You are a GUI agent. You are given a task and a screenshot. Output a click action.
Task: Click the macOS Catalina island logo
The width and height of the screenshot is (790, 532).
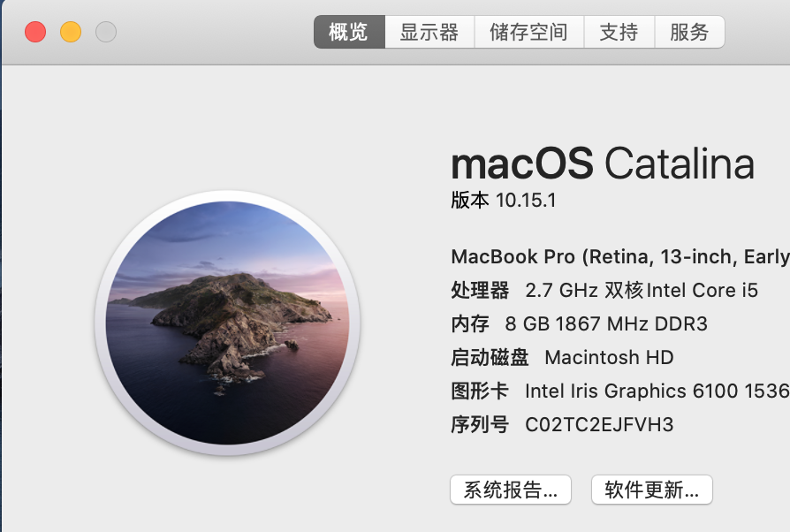click(x=227, y=323)
